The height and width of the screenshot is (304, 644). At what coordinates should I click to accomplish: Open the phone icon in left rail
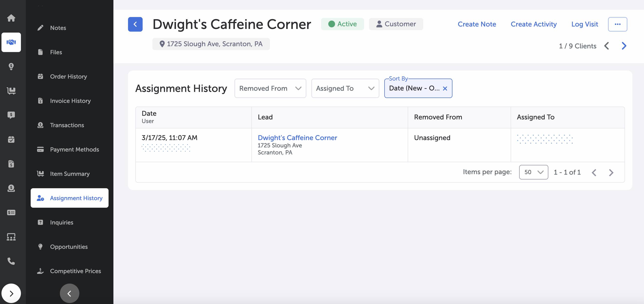coord(11,261)
